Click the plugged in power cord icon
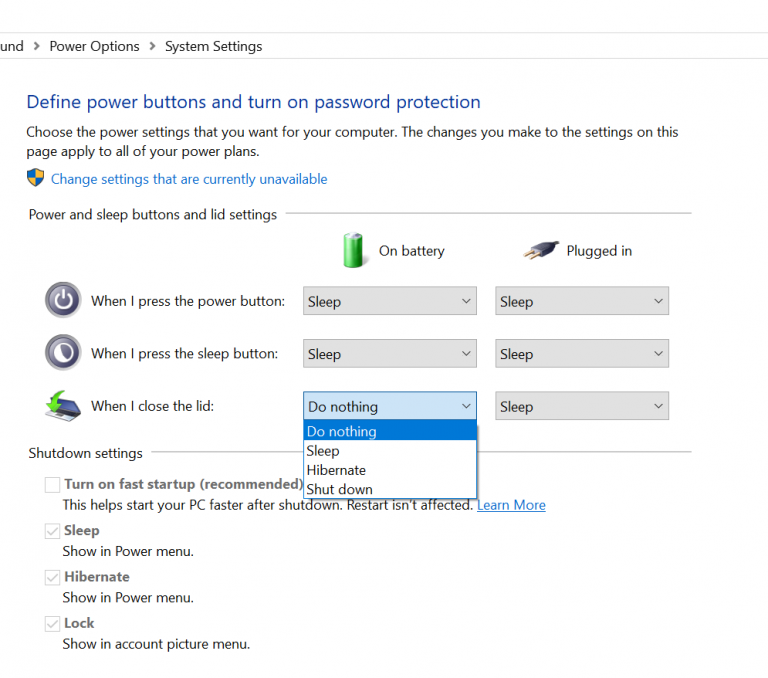 click(x=540, y=251)
